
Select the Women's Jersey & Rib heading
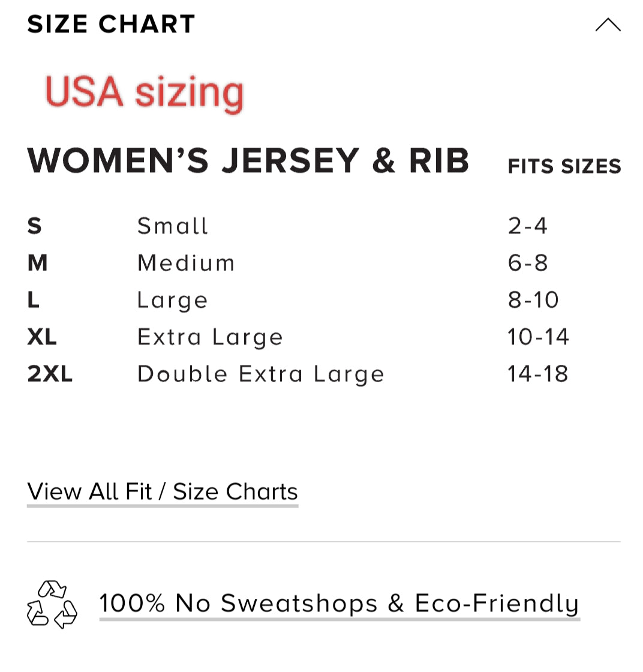pyautogui.click(x=248, y=161)
